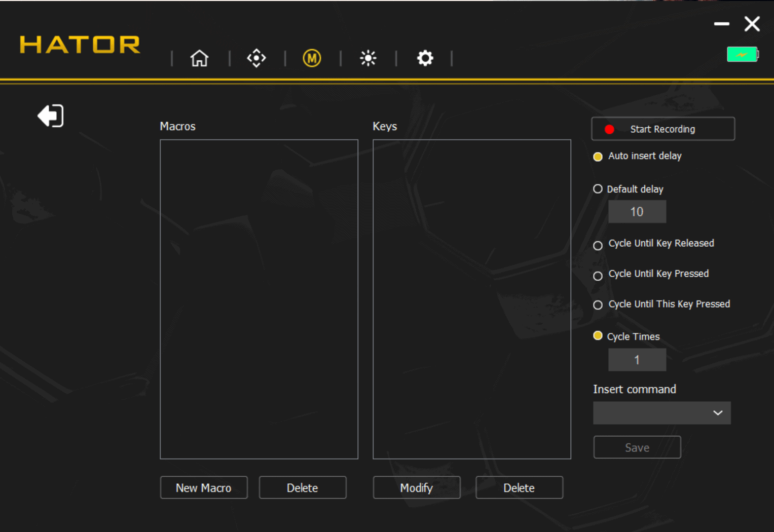Screen dimensions: 774x532
Task: Click the Macros list heading
Action: click(x=177, y=126)
